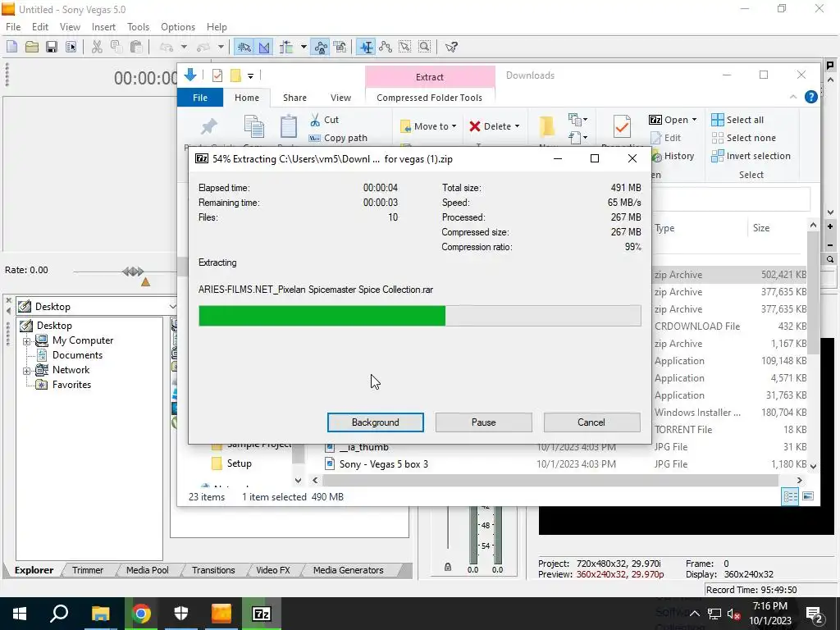Click the muted volume icon in system tray

pyautogui.click(x=734, y=614)
